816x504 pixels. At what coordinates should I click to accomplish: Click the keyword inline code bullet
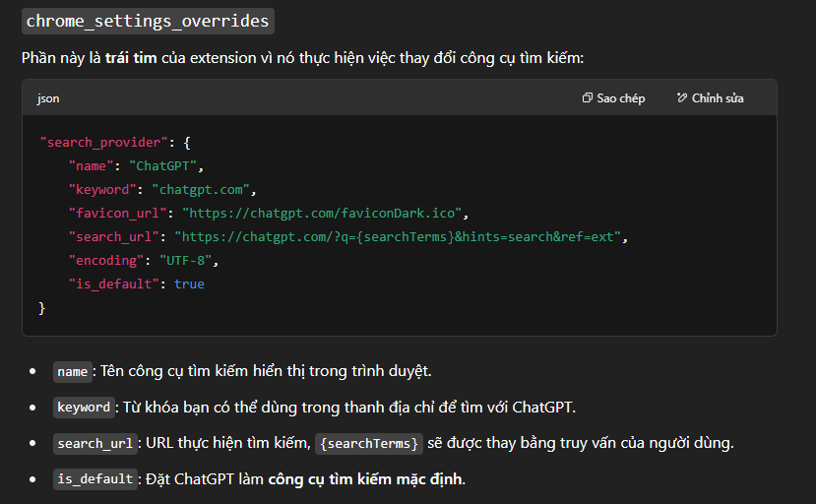click(84, 408)
